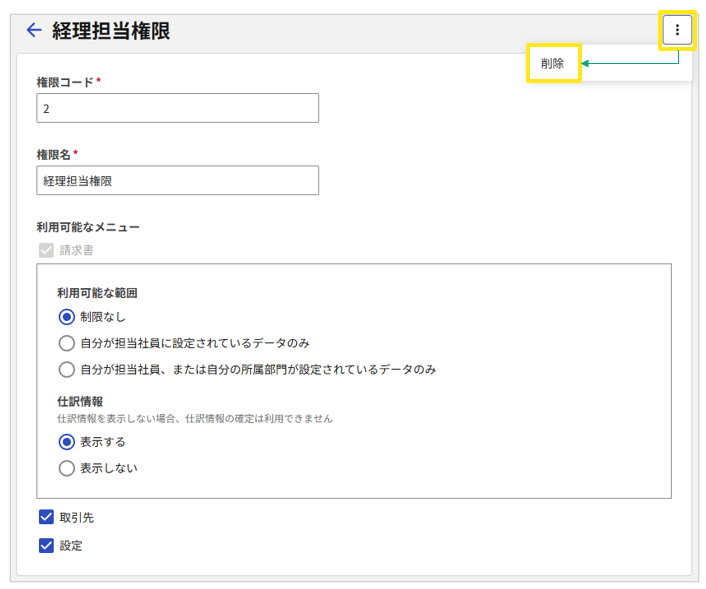Click the 権限コード field label
Viewport: 706px width, 589px height.
[65, 82]
